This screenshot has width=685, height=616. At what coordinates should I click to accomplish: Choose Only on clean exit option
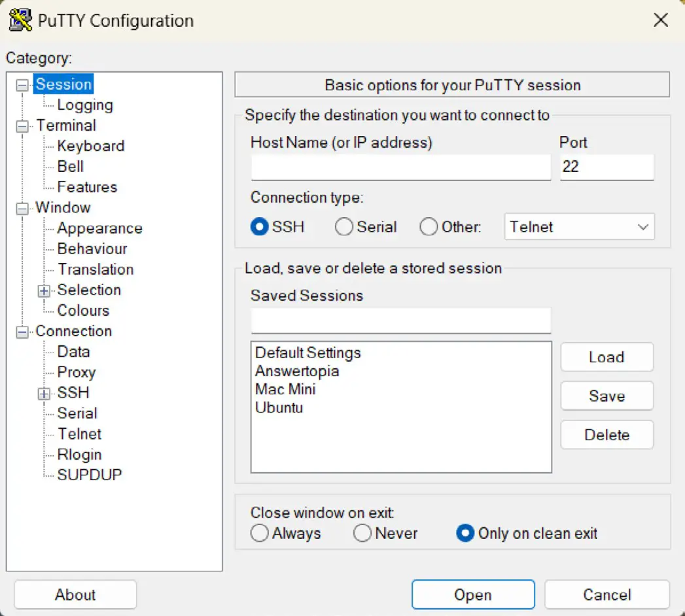(x=465, y=533)
